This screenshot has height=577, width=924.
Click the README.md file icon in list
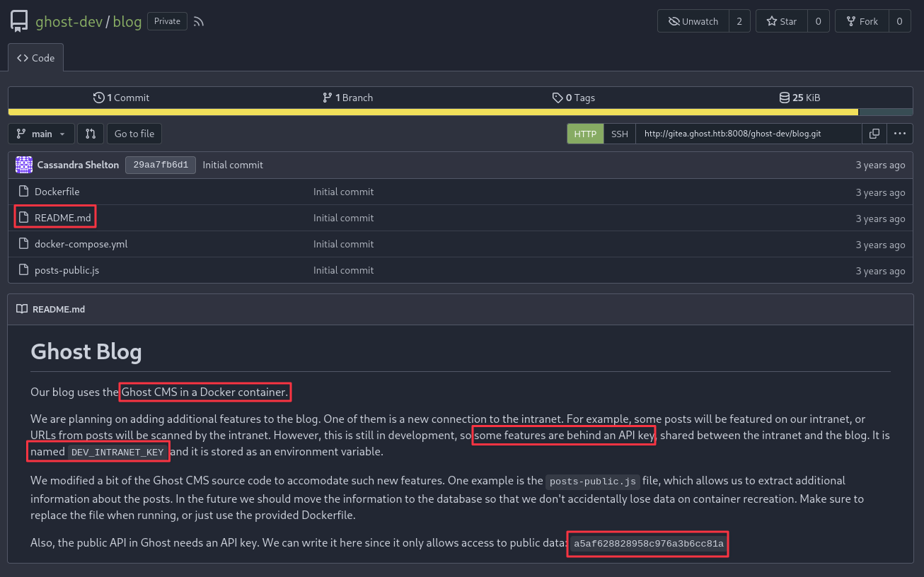coord(23,218)
